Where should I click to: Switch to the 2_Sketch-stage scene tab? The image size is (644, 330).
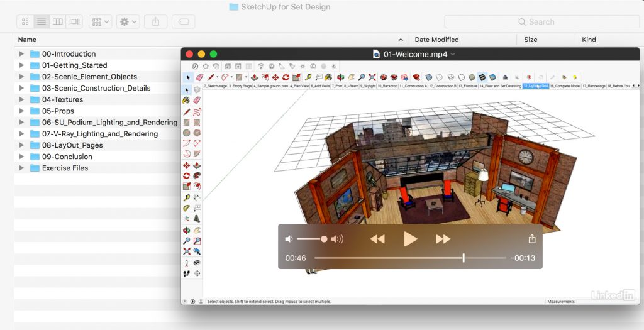[215, 86]
